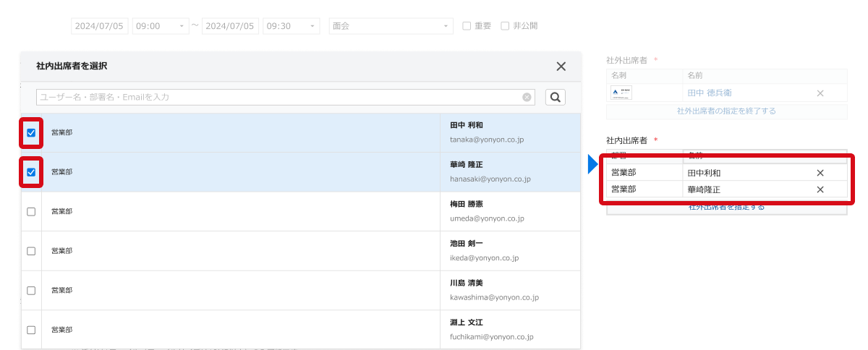Click the name 池田 剣一 in the list
The image size is (868, 350).
click(x=466, y=244)
